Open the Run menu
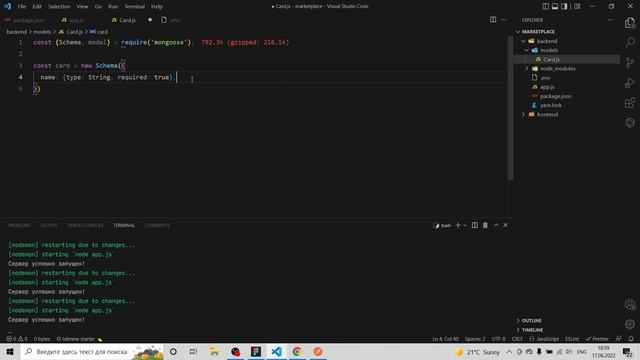The width and height of the screenshot is (640, 360). [x=113, y=6]
